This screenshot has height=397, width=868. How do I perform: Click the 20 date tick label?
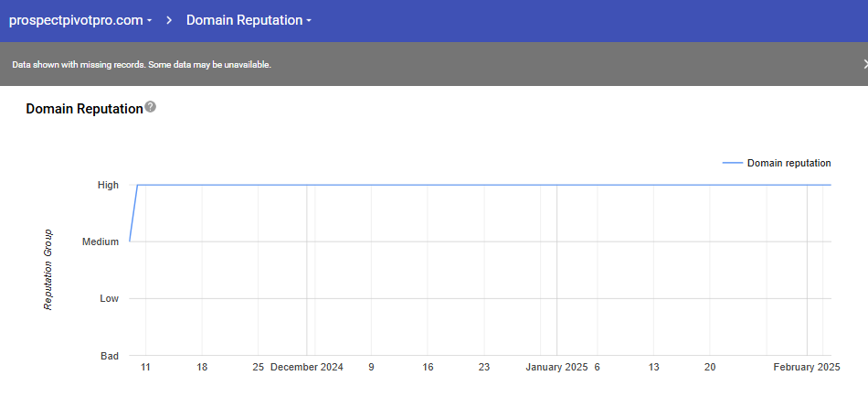pyautogui.click(x=710, y=367)
